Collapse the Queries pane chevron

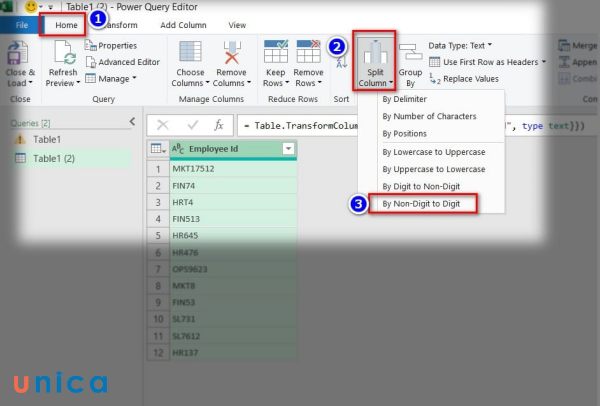tap(132, 121)
